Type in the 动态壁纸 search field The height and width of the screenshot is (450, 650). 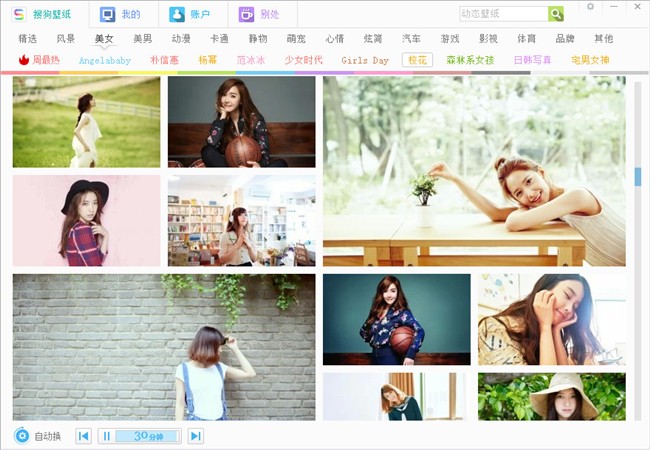pyautogui.click(x=502, y=14)
